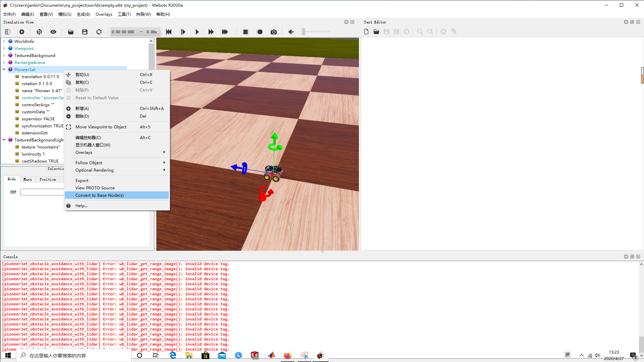Click the volume slider handle
The image size is (644, 362).
click(x=304, y=32)
